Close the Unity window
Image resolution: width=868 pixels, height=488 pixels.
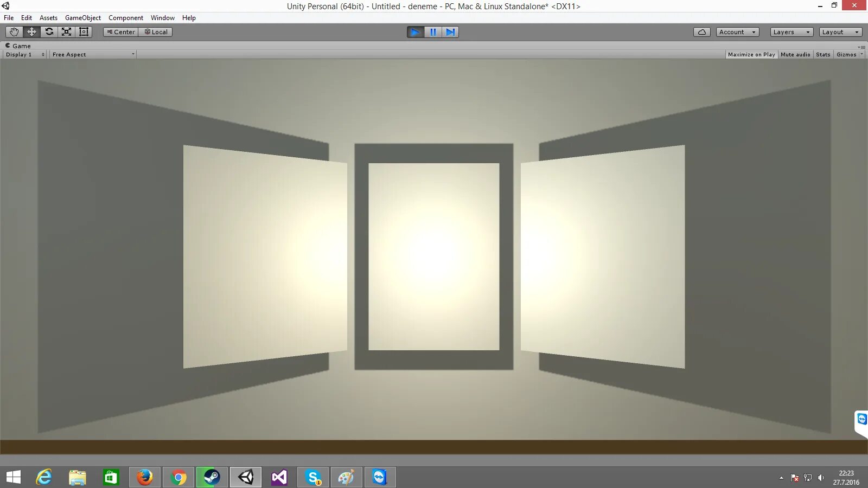(854, 5)
